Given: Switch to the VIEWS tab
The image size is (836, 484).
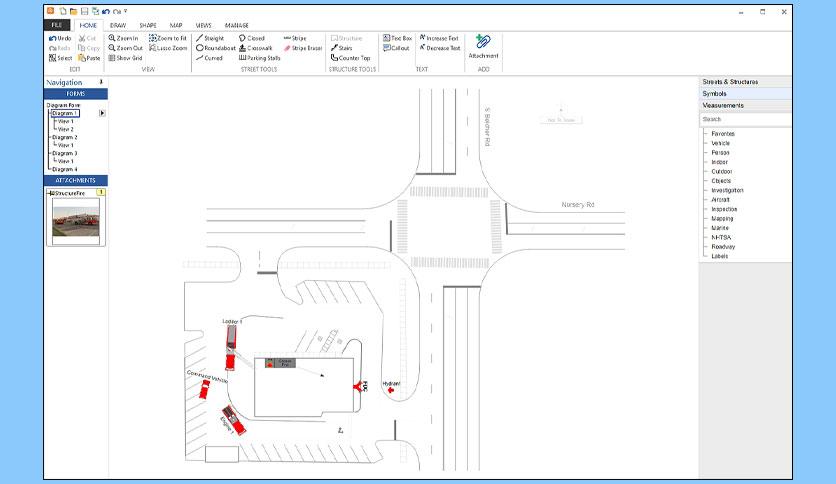Looking at the screenshot, I should click(204, 25).
